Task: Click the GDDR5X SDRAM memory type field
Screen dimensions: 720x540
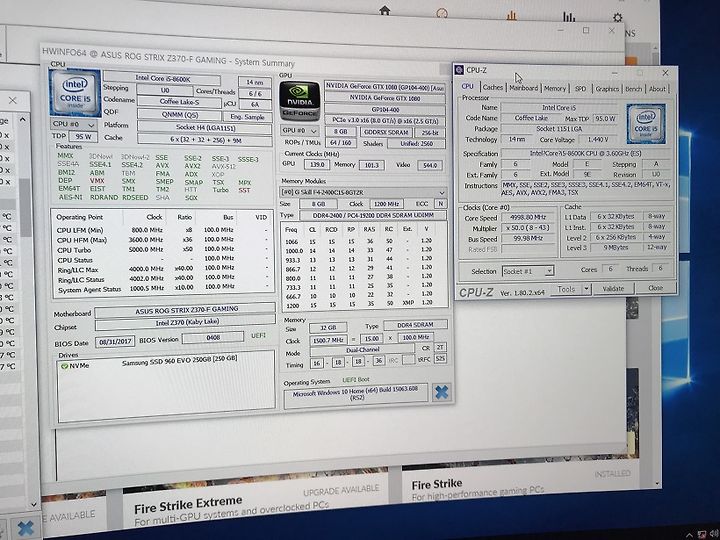Action: click(x=385, y=132)
